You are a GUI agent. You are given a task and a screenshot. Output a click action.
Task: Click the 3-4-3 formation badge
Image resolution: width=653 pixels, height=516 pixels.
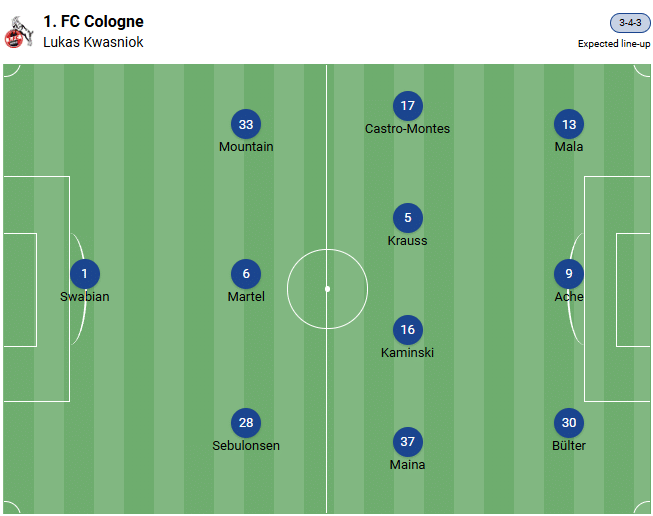pyautogui.click(x=630, y=23)
